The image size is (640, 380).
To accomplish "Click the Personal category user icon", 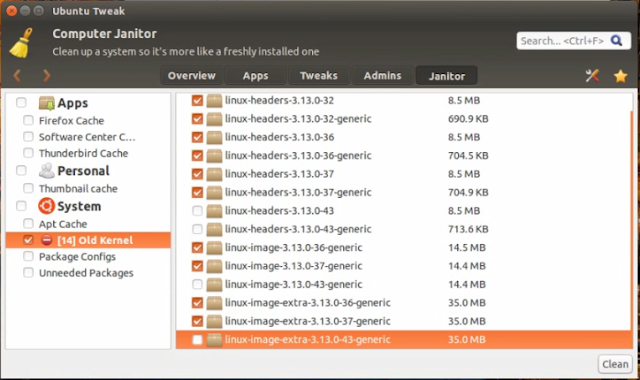I will [x=47, y=171].
